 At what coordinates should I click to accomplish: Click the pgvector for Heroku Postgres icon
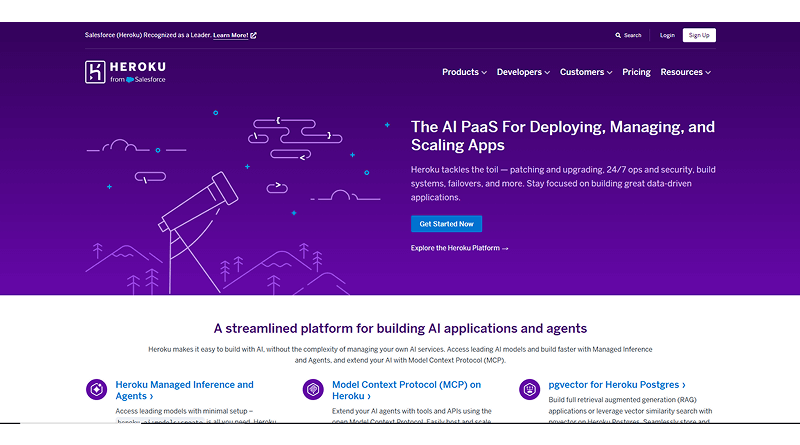[530, 389]
